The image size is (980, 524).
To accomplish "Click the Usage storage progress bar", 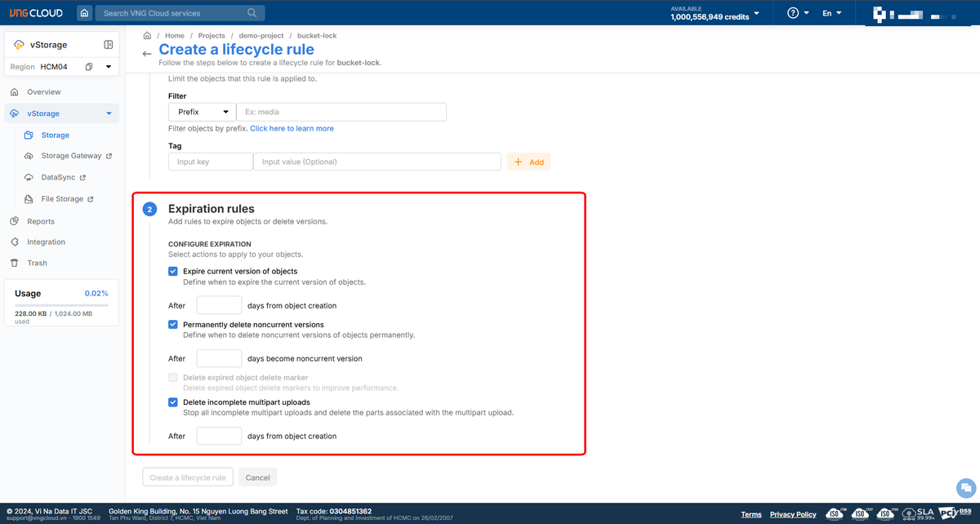I will pos(61,305).
